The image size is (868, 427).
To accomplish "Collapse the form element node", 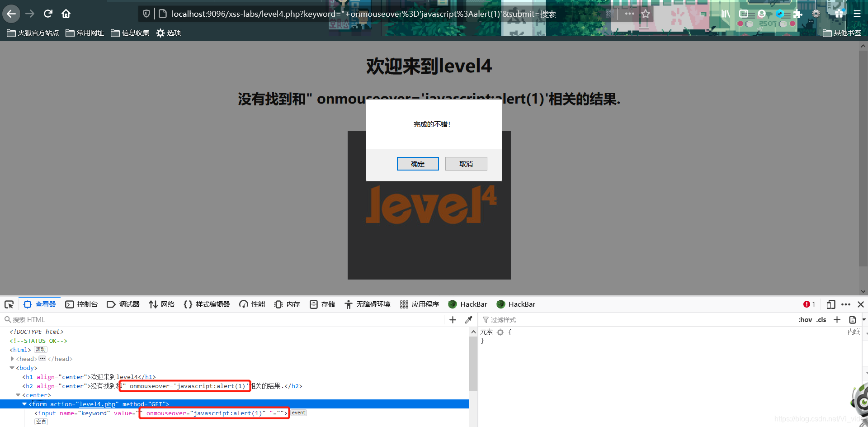I will [x=25, y=404].
